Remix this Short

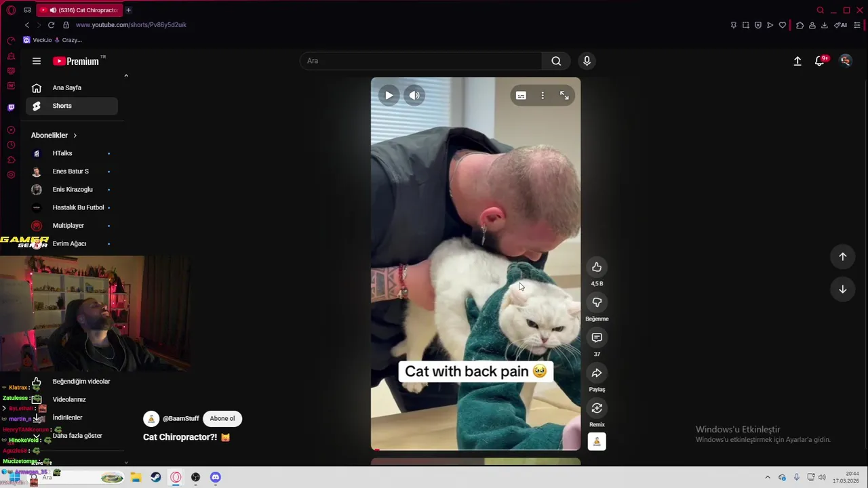coord(597,408)
